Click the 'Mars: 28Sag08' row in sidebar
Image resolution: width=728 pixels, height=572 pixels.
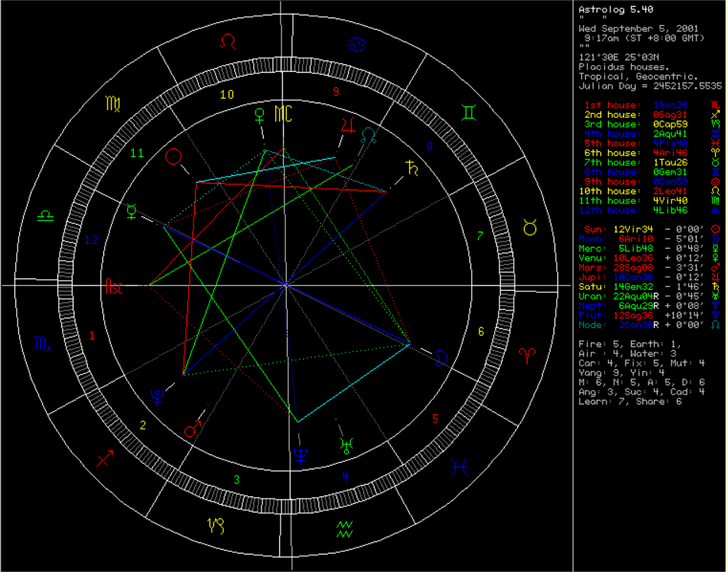point(650,268)
